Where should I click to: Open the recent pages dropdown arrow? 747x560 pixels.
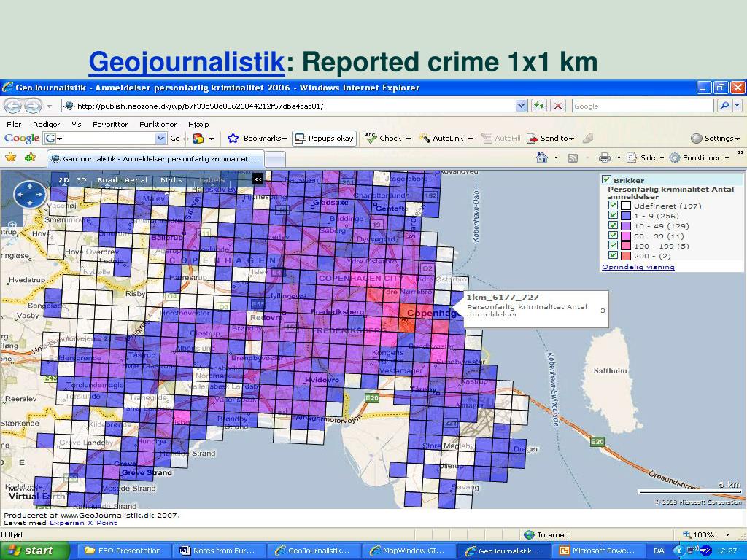coord(49,106)
